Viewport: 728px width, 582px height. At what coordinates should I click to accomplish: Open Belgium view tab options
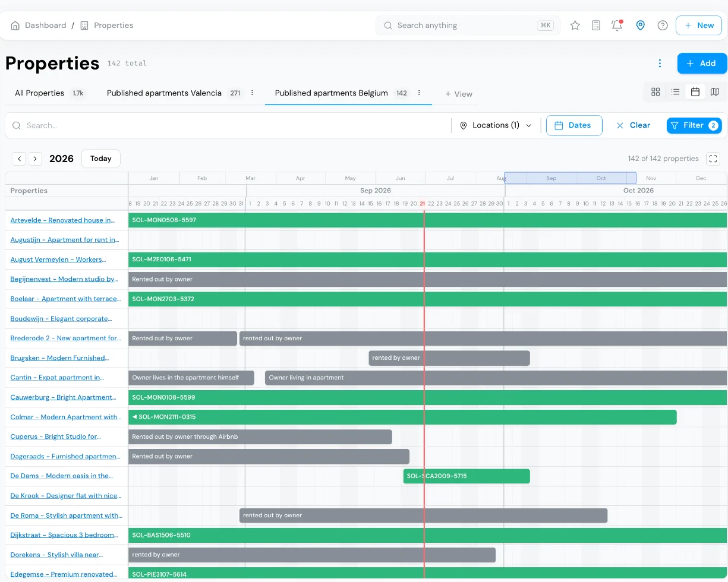(419, 93)
